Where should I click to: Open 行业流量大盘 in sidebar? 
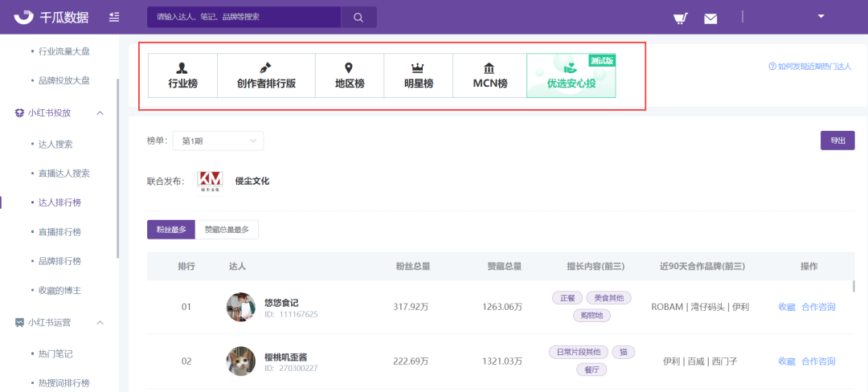click(x=63, y=51)
